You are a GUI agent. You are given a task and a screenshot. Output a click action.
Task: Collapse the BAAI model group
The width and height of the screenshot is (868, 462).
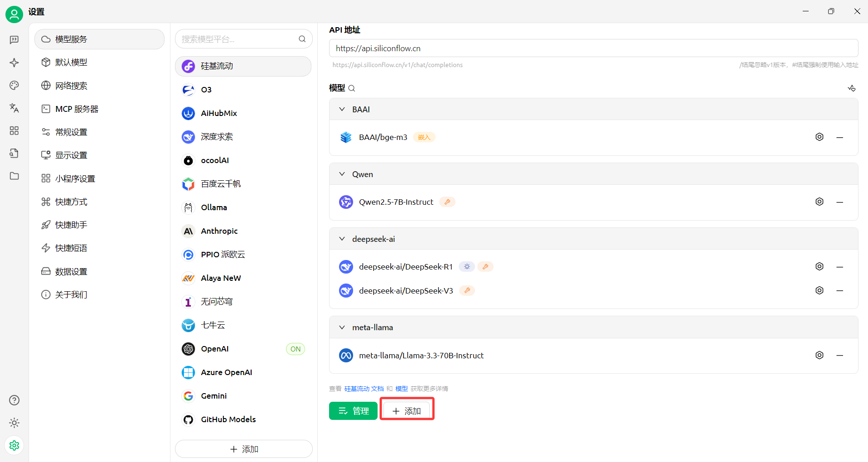(x=342, y=109)
